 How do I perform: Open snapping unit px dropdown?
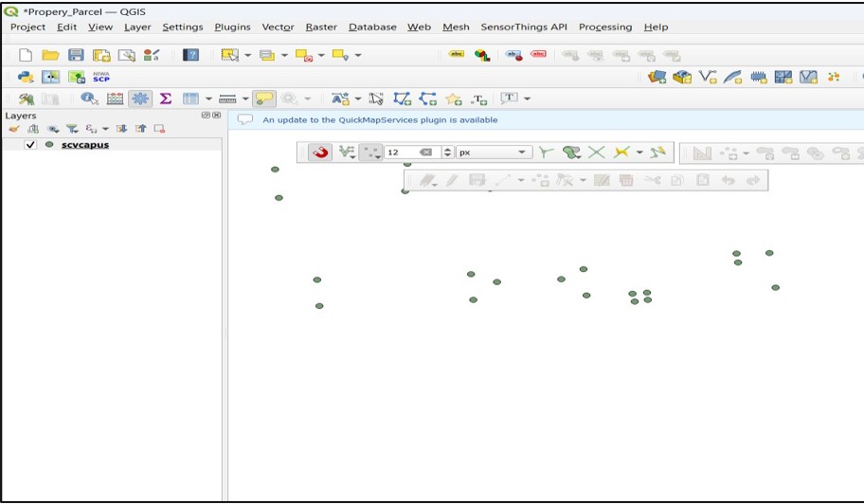point(495,152)
